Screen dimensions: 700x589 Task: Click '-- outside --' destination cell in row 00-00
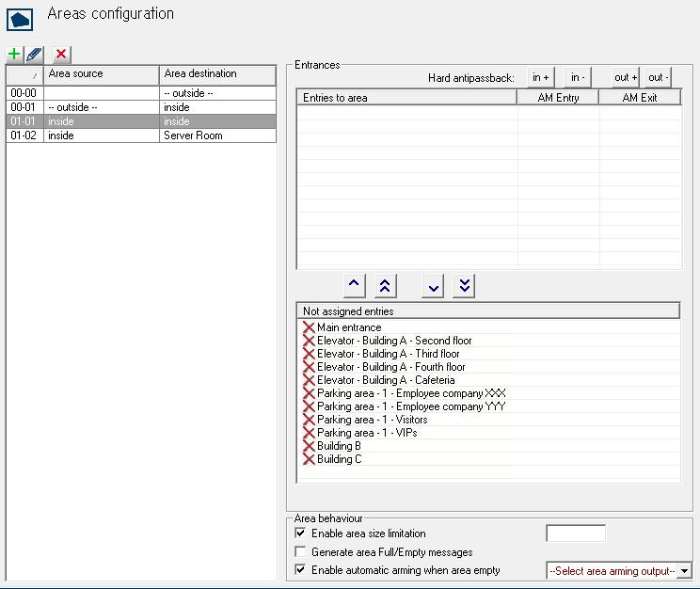coord(217,93)
